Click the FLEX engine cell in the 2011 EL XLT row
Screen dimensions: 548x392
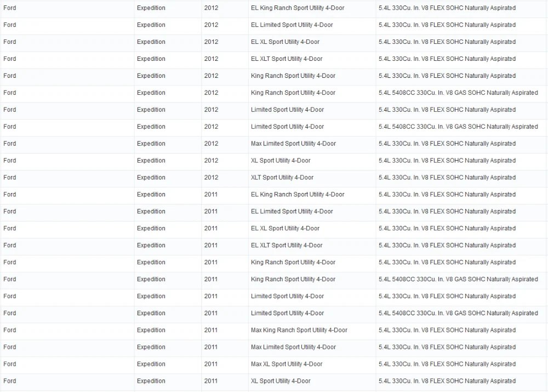pos(447,246)
